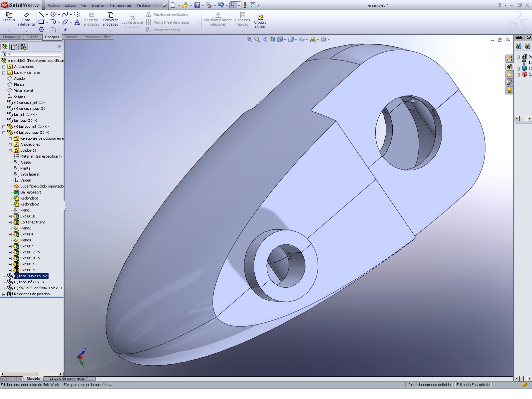The height and width of the screenshot is (399, 532).
Task: Switch to the Calcular tab
Action: click(71, 37)
